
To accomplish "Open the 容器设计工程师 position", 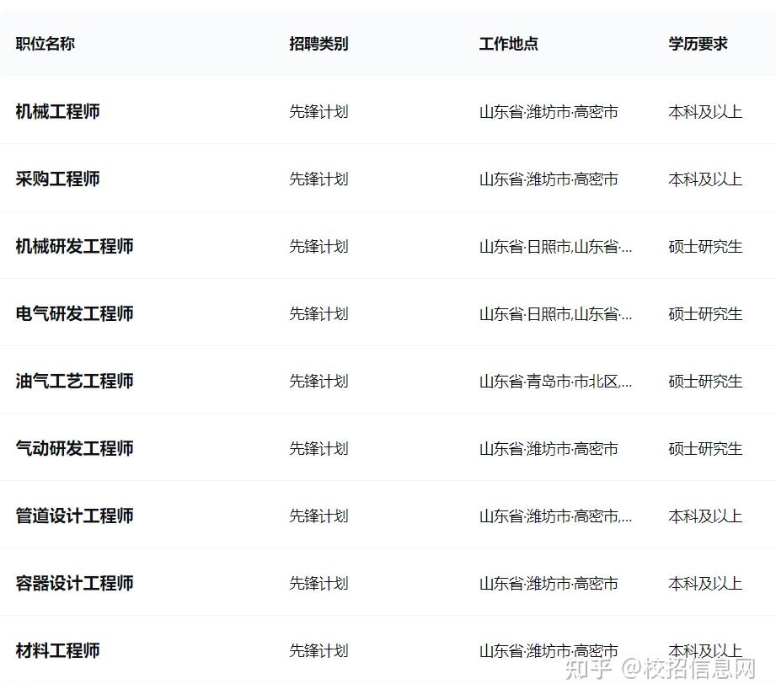I will tap(74, 583).
